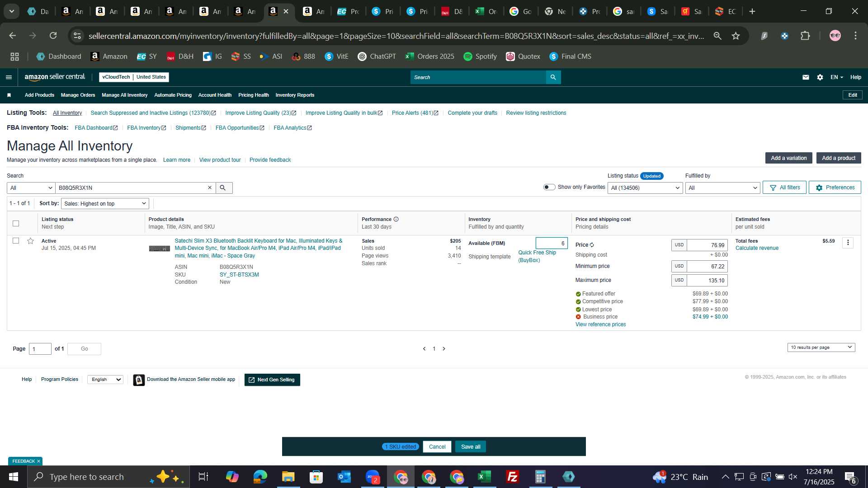Viewport: 868px width, 488px height.
Task: Open the Seller Central hamburger menu
Action: point(9,77)
